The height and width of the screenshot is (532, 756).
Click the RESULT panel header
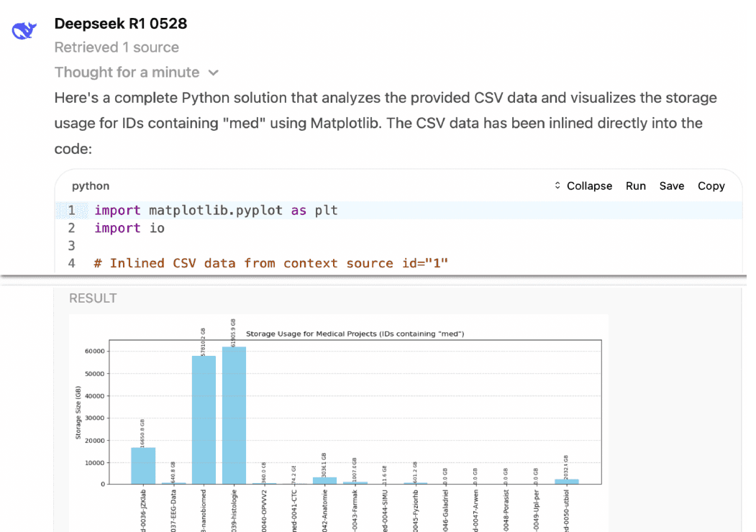94,298
